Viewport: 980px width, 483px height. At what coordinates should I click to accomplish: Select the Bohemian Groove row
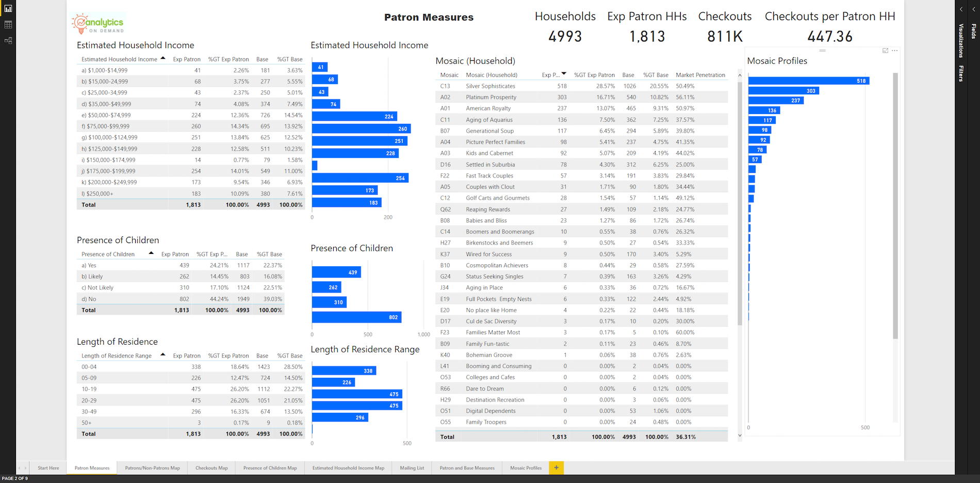tap(581, 355)
